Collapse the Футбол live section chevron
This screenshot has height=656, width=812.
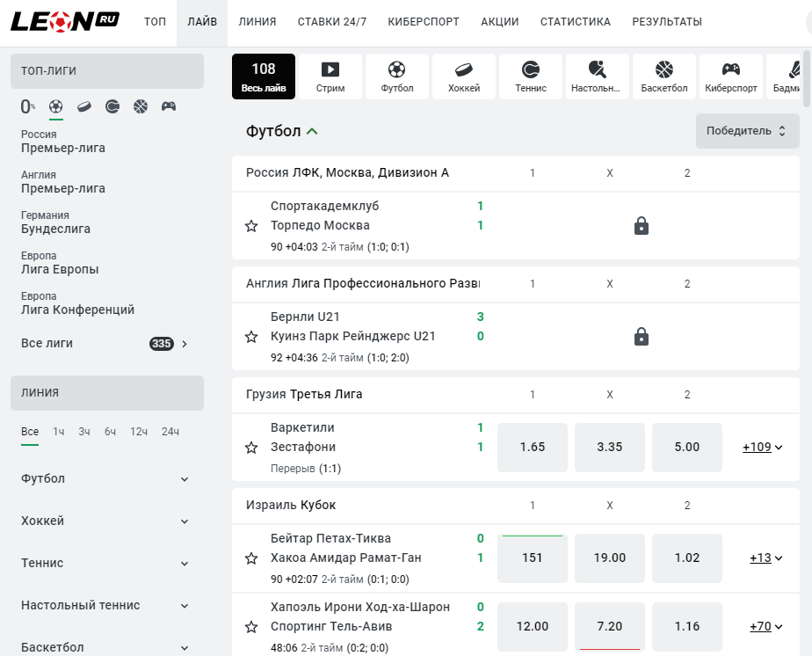pyautogui.click(x=312, y=132)
